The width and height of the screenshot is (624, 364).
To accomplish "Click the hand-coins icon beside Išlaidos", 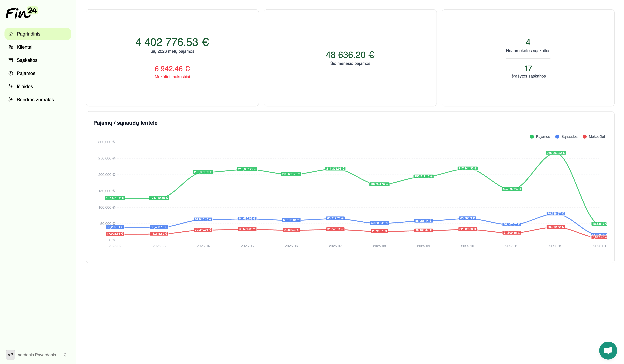I will (x=11, y=86).
